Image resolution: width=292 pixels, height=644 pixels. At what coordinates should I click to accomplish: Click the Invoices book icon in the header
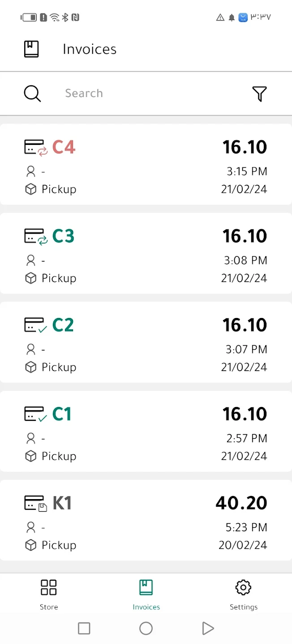pyautogui.click(x=31, y=49)
